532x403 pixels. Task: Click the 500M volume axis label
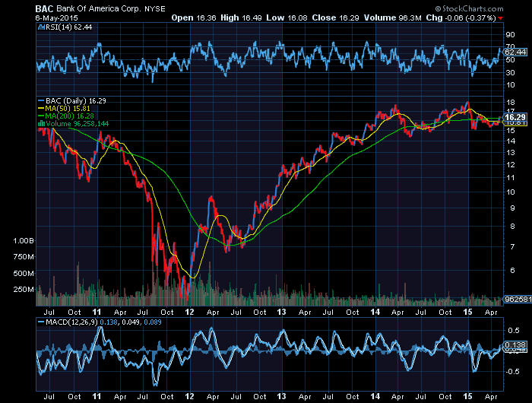tap(24, 273)
